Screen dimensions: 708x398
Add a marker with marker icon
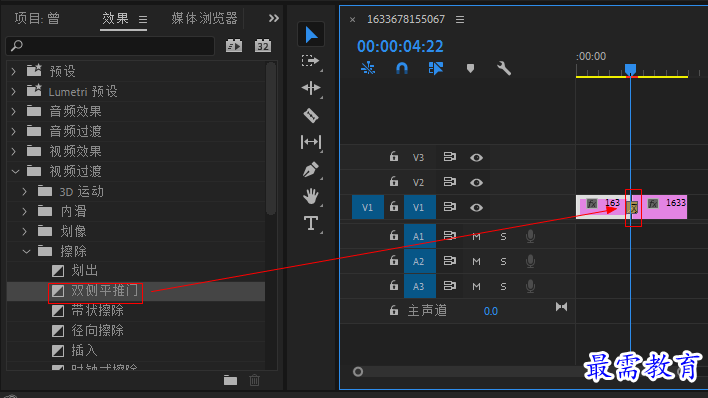pos(470,68)
